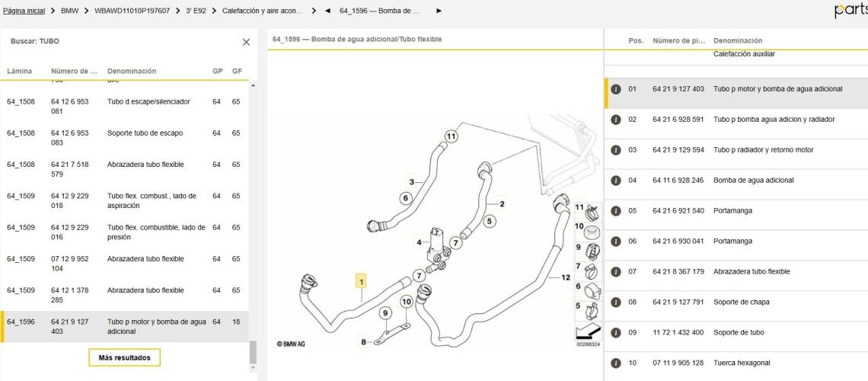Go to next diagram with right arrow
868x381 pixels.
point(439,11)
